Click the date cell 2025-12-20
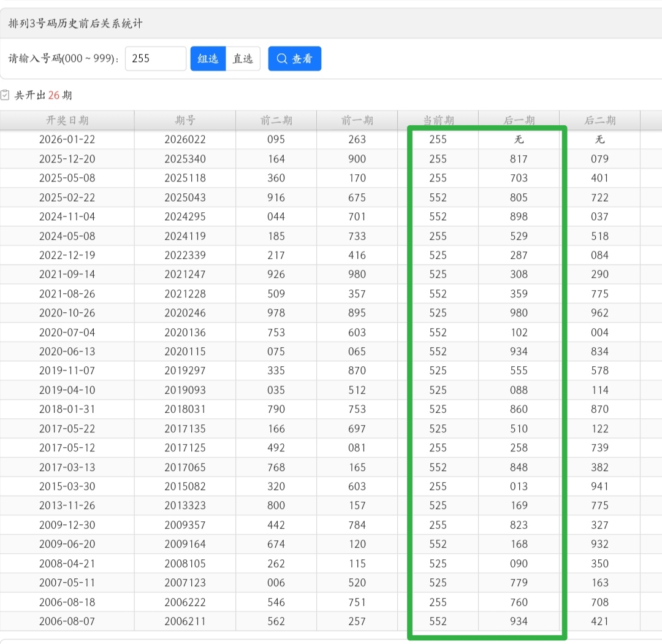The width and height of the screenshot is (662, 644). click(x=67, y=159)
